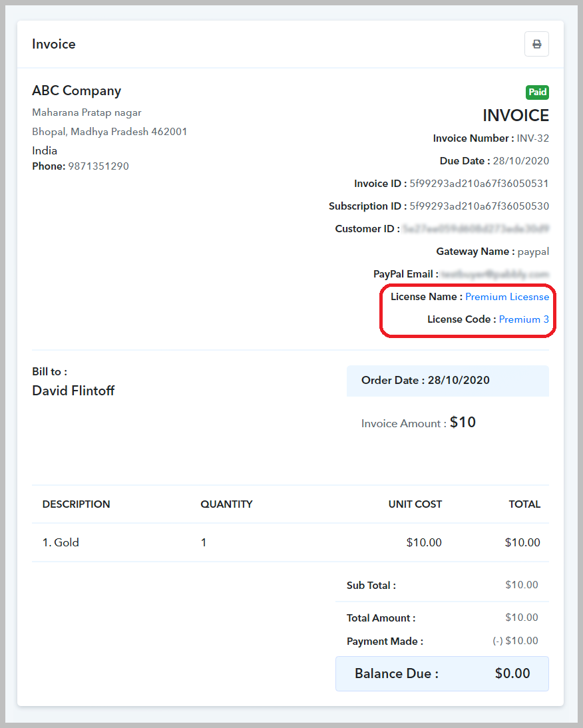Image resolution: width=583 pixels, height=728 pixels.
Task: Open the Premium Licesnse link
Action: coord(507,296)
